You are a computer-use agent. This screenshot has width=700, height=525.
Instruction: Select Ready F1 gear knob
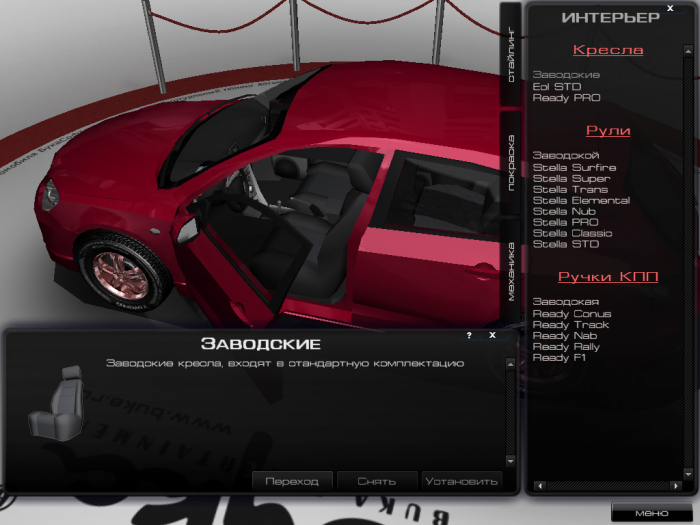[x=559, y=358]
